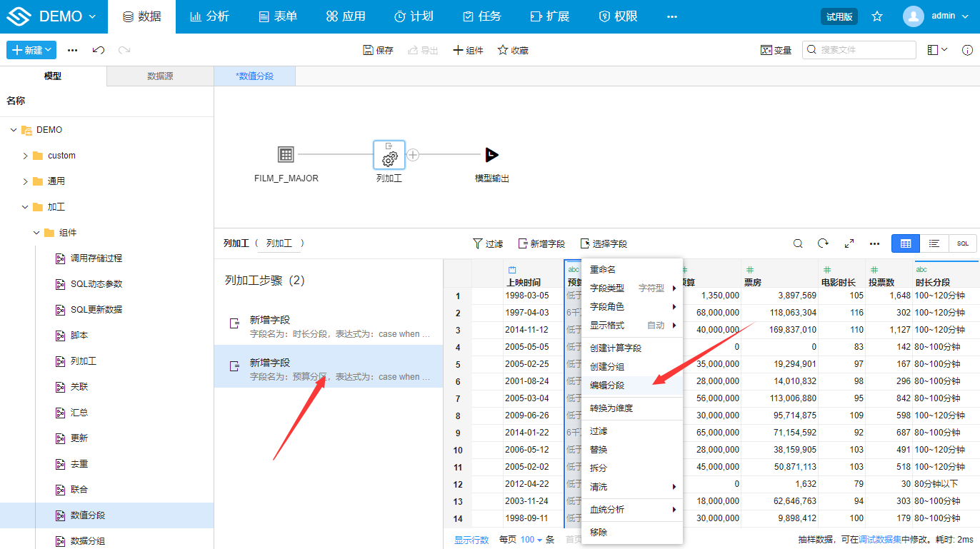The height and width of the screenshot is (549, 980).
Task: Collapse the DEMO root folder
Action: 14,130
